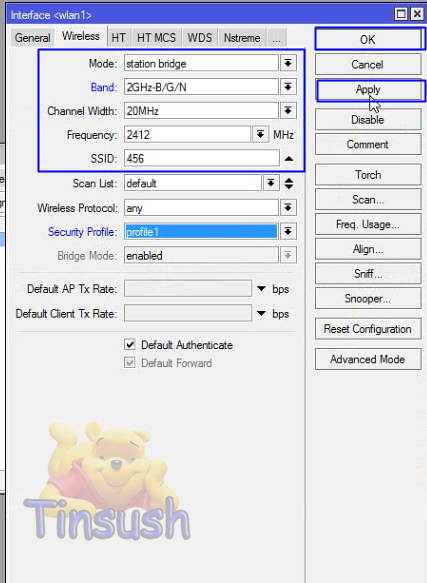Expand the Mode dropdown arrow
427x583 pixels.
pyautogui.click(x=288, y=63)
